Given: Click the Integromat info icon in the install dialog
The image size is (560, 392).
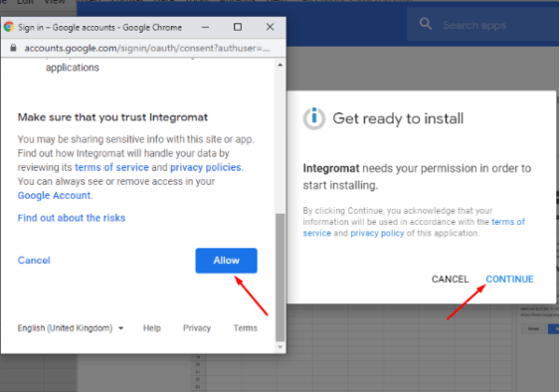Looking at the screenshot, I should pos(314,118).
